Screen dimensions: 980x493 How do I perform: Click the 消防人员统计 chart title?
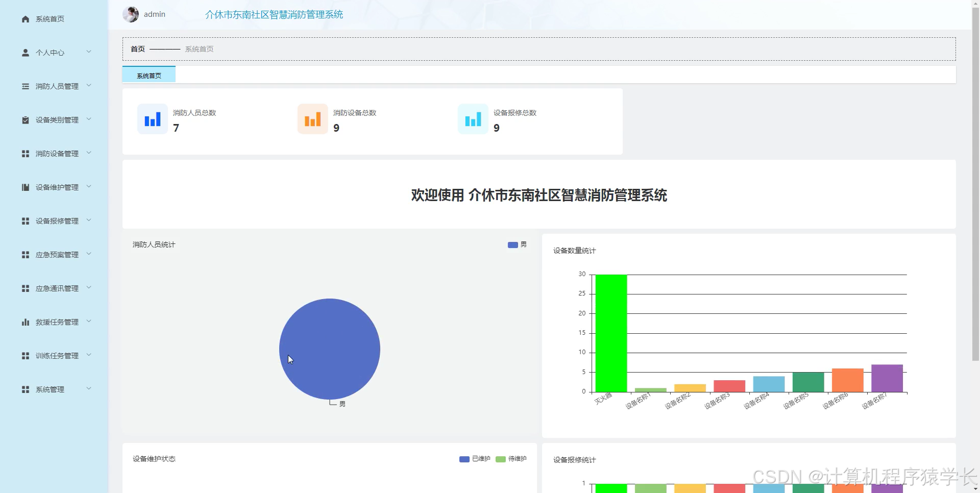(154, 244)
